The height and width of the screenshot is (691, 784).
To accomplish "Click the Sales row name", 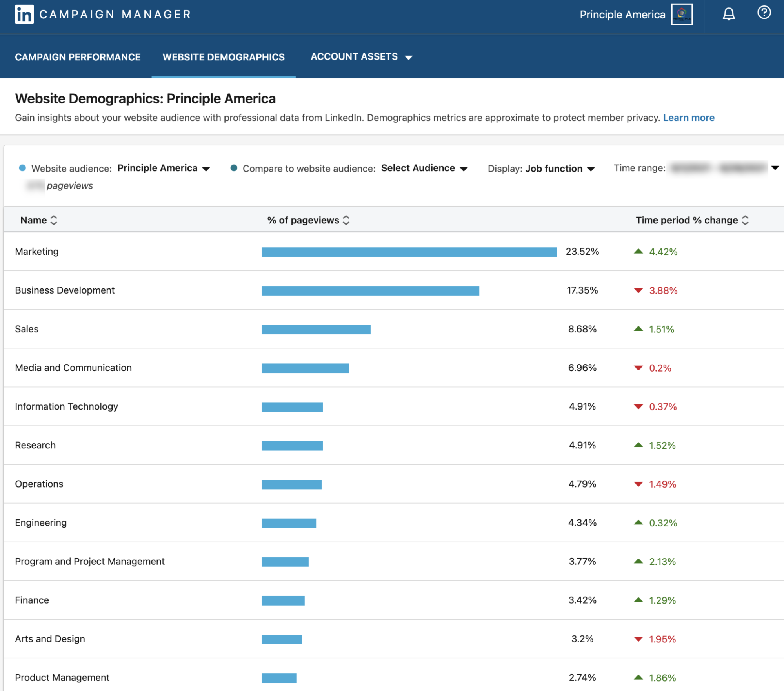I will [27, 329].
